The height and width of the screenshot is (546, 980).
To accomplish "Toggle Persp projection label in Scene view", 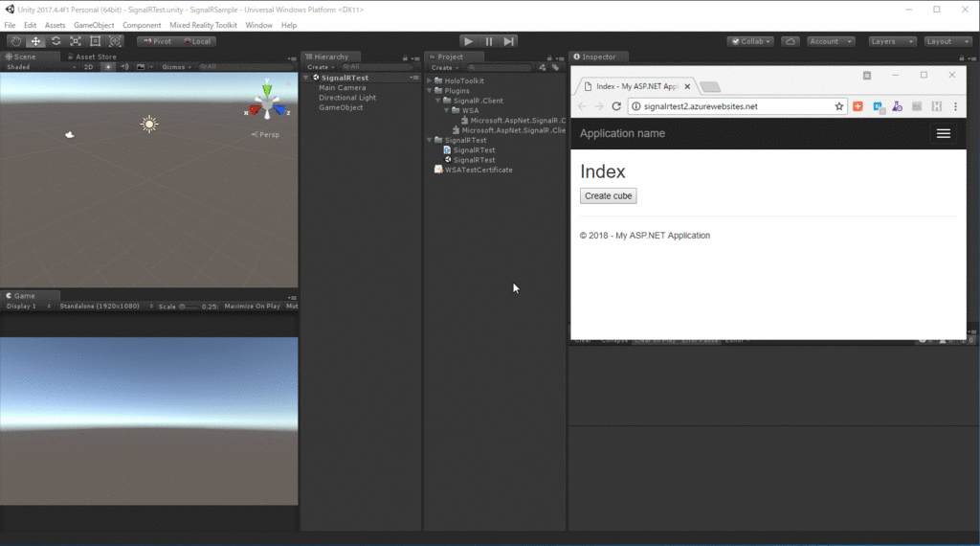I will coord(266,134).
